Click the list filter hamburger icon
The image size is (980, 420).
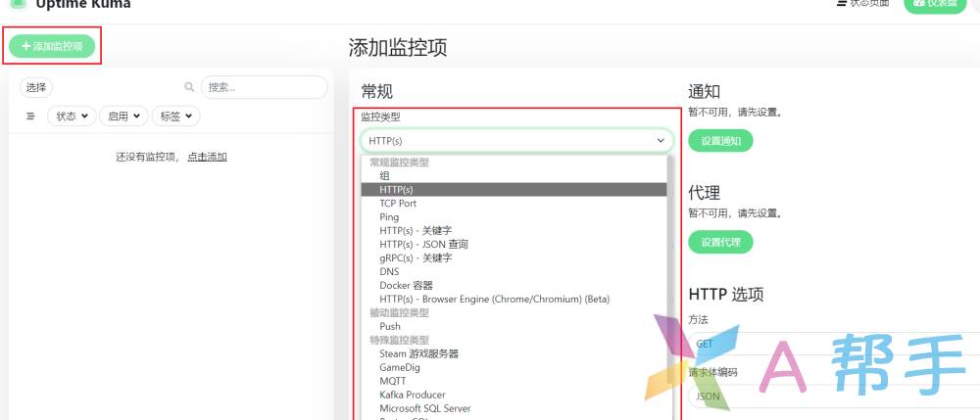pos(30,117)
